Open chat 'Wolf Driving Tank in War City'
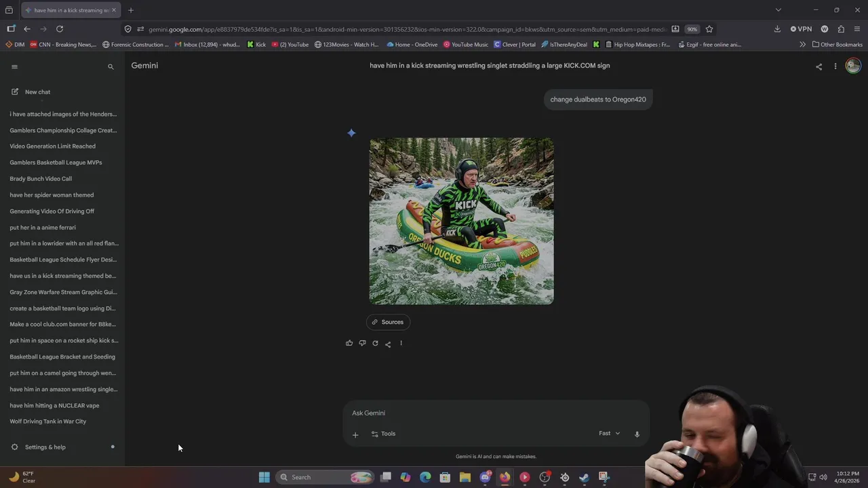This screenshot has height=488, width=868. pyautogui.click(x=47, y=422)
